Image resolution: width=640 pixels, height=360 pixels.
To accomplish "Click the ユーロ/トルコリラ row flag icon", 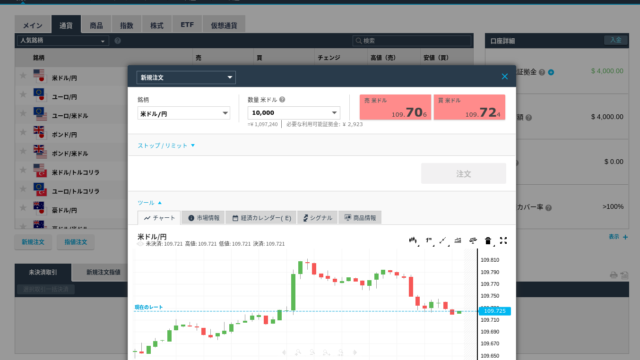I will tap(40, 189).
